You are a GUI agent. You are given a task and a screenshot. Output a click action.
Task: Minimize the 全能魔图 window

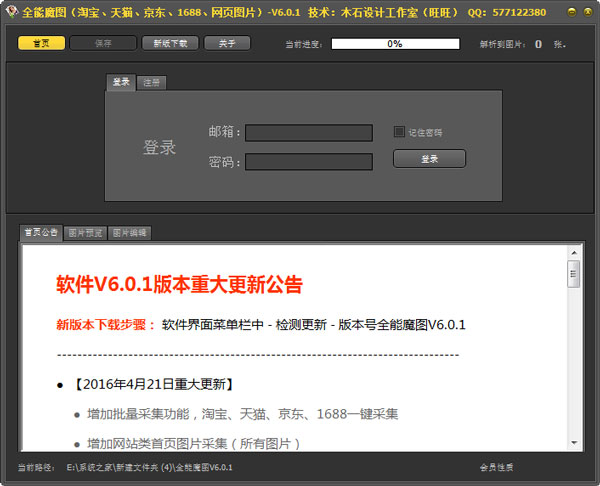[x=572, y=12]
